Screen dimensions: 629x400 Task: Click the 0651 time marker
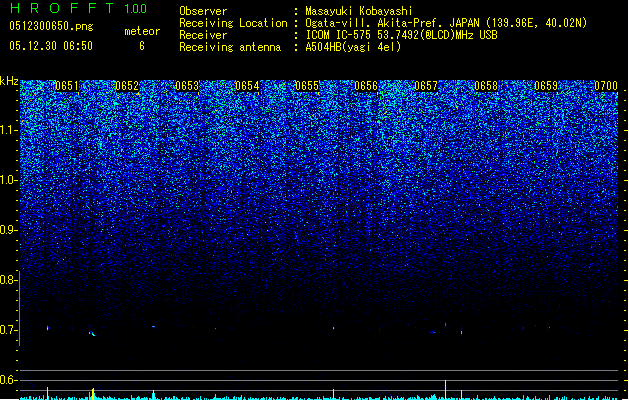tap(67, 86)
